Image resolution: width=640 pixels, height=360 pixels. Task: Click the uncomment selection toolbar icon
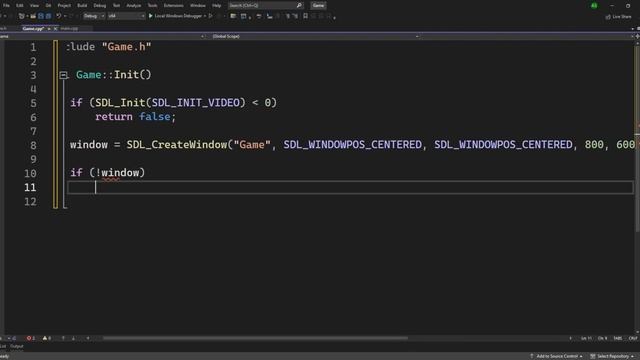pyautogui.click(x=269, y=16)
